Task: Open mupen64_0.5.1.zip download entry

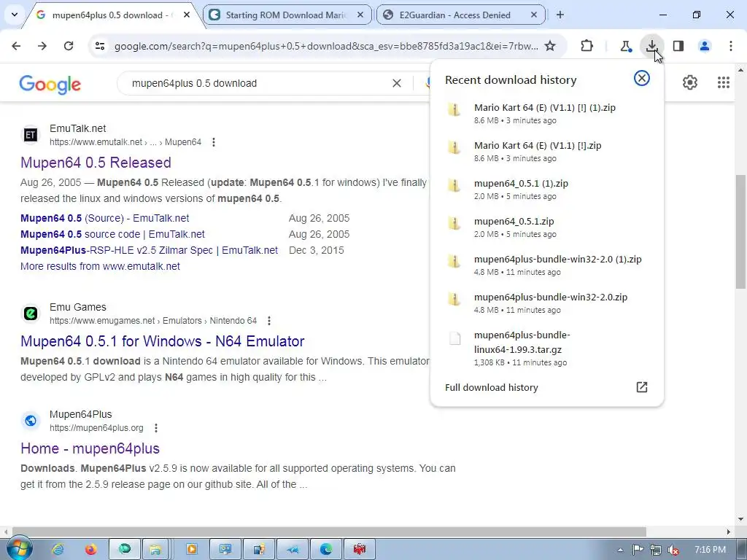Action: [546, 227]
